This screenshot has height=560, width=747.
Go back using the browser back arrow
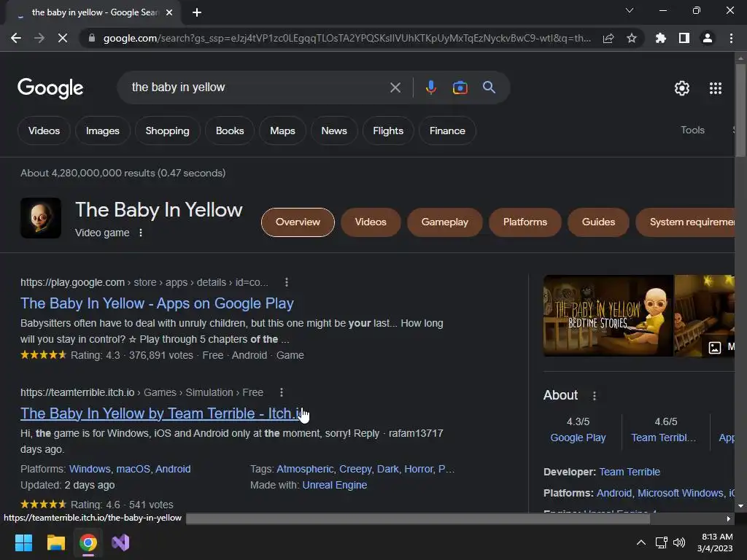[x=16, y=38]
